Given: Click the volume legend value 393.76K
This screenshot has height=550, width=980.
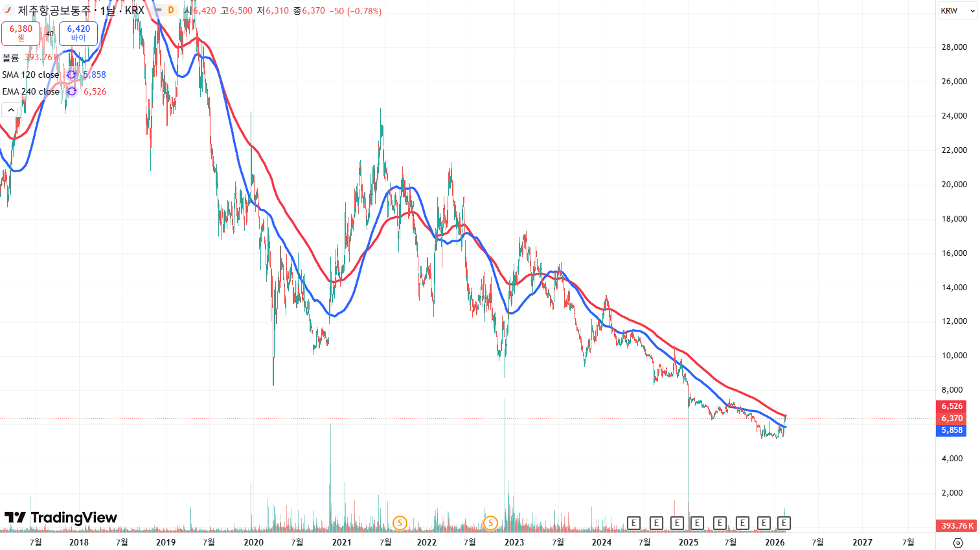Looking at the screenshot, I should (x=42, y=58).
